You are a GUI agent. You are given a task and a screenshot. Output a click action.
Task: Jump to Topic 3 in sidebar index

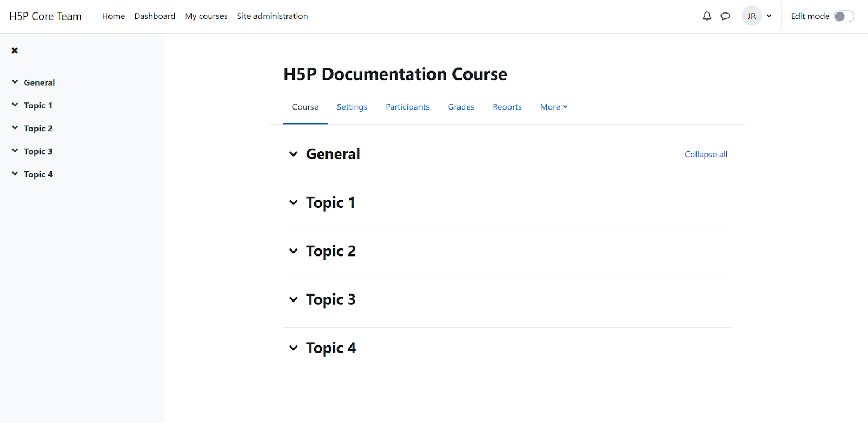[x=38, y=151]
